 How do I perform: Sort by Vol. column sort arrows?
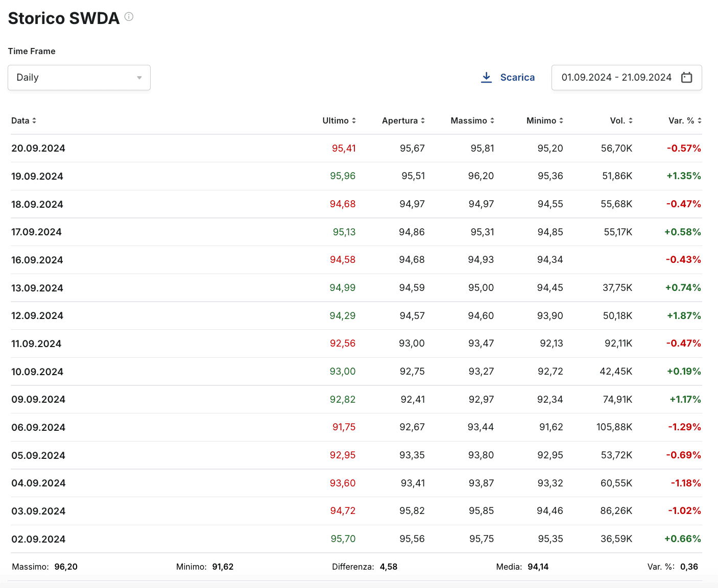click(631, 121)
